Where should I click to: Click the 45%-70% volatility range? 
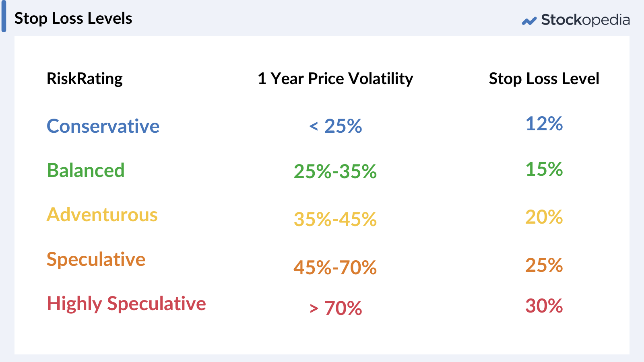pyautogui.click(x=335, y=267)
